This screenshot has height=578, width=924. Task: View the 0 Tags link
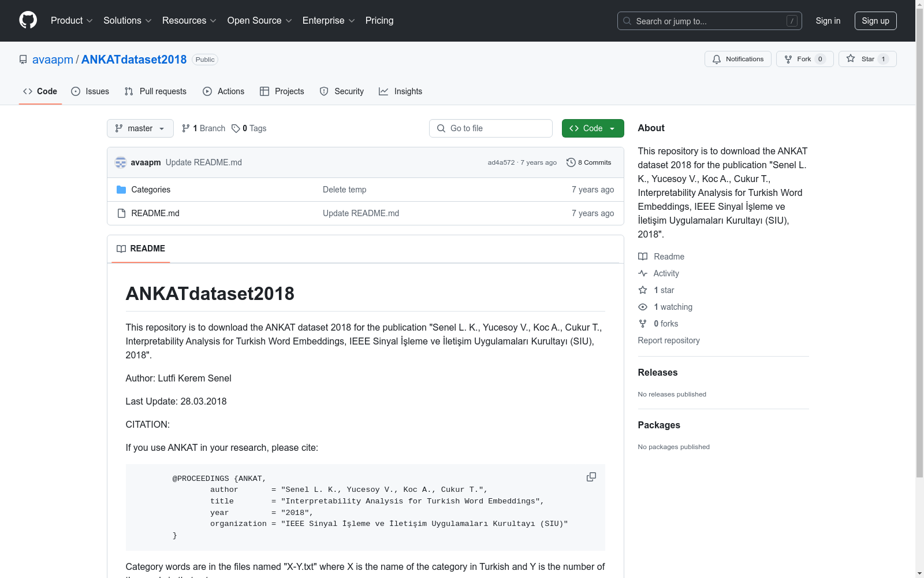point(249,128)
